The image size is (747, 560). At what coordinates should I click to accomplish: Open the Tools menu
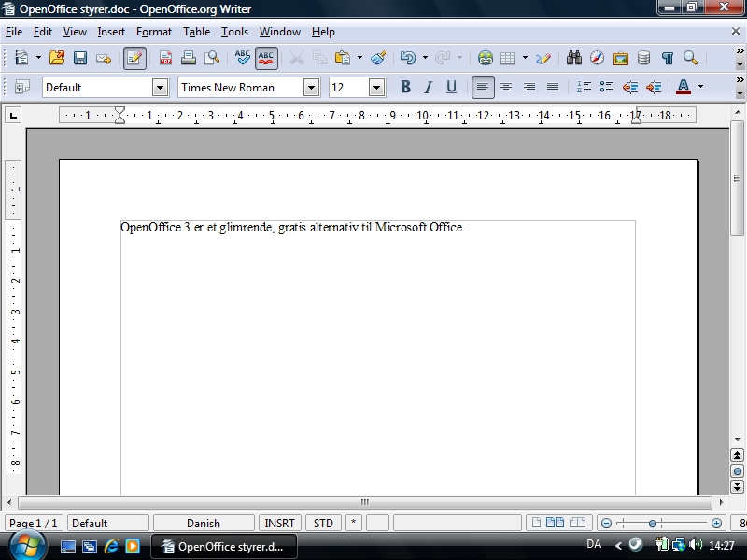coord(234,32)
